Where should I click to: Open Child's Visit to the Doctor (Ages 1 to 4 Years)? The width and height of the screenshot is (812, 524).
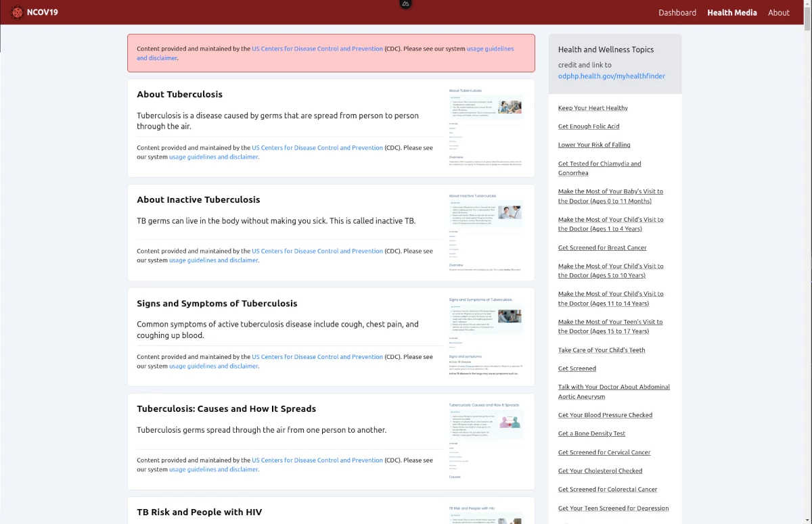tap(610, 224)
